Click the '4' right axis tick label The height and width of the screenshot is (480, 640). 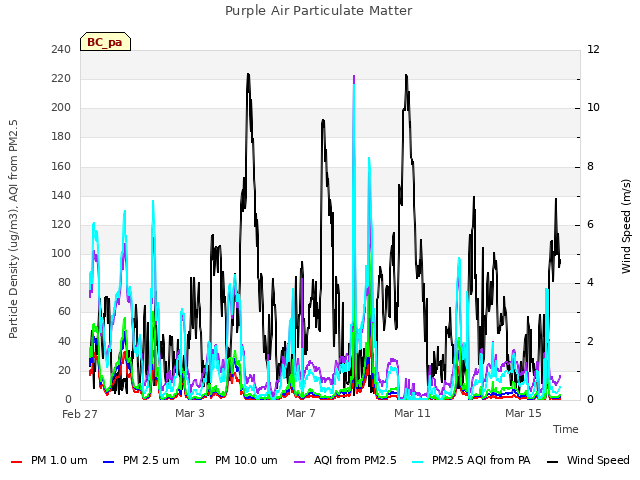click(x=591, y=282)
